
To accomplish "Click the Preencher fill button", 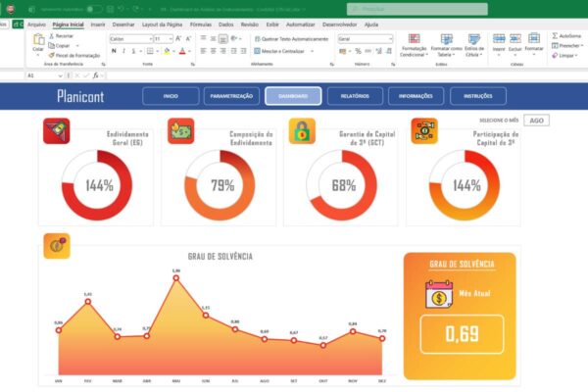I will tap(567, 46).
